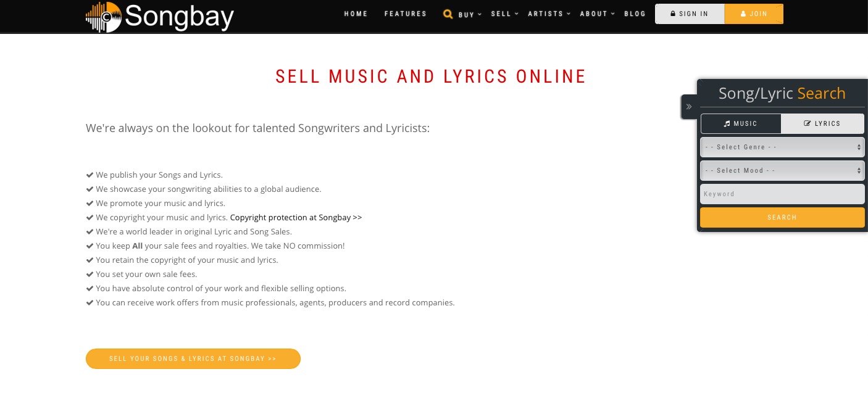Focus the Keyword input field

coord(782,194)
